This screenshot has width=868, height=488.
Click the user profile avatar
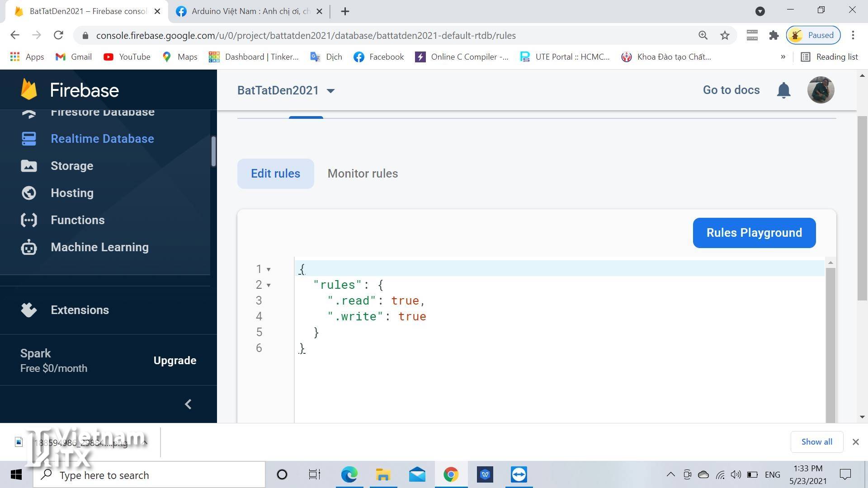pyautogui.click(x=821, y=90)
